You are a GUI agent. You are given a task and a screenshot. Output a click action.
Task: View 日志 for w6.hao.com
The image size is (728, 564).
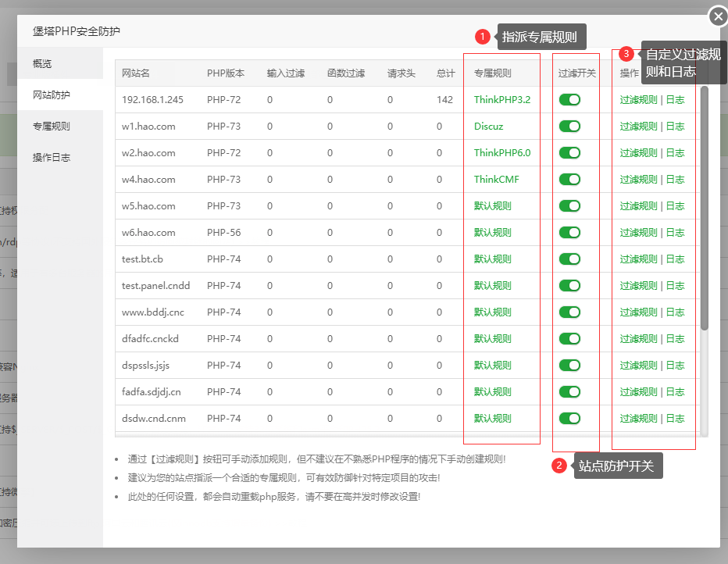(x=675, y=233)
